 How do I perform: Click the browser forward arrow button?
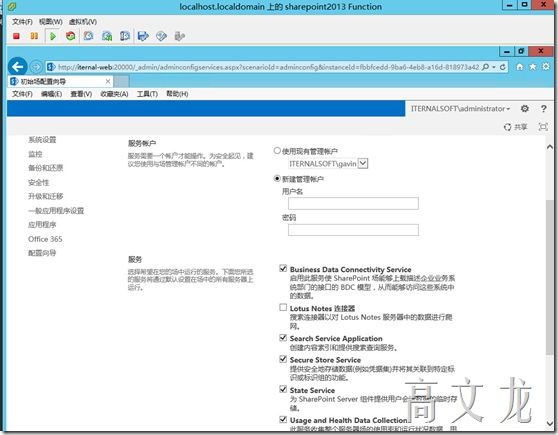point(36,67)
